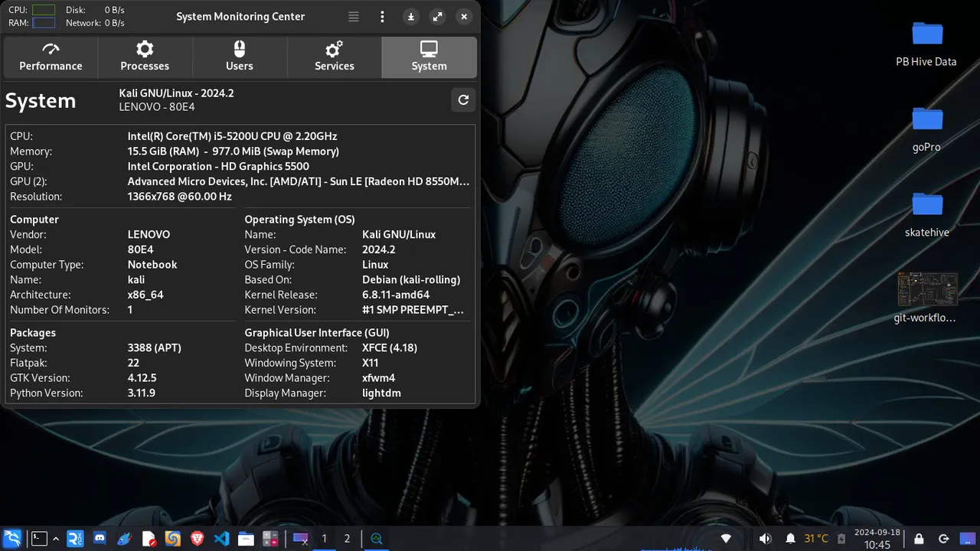
Task: Open the volume control tray icon
Action: pos(764,539)
